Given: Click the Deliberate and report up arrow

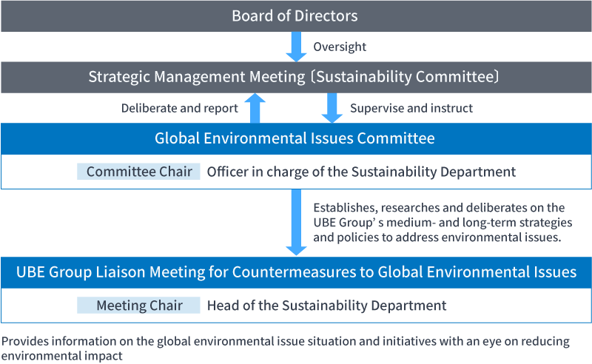Looking at the screenshot, I should (255, 108).
